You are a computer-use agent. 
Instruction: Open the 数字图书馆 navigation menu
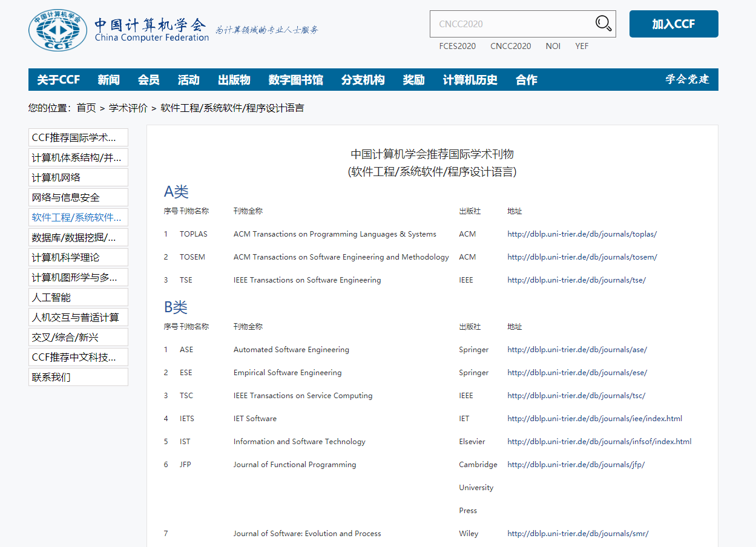coord(295,79)
